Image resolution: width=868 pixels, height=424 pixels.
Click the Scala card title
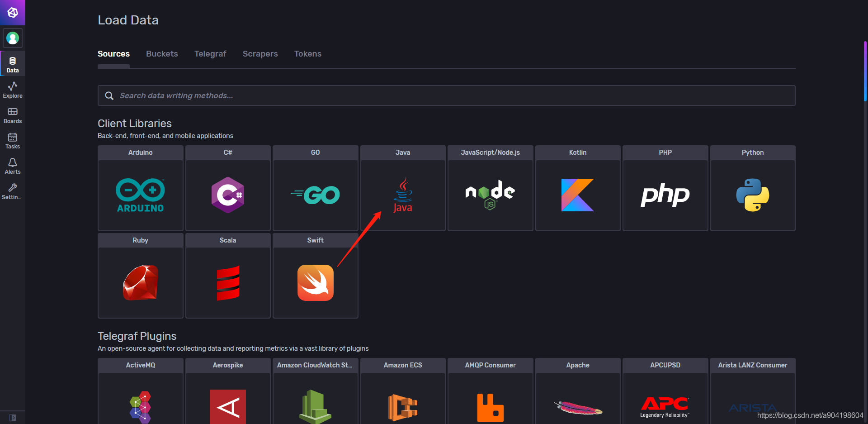coord(228,240)
